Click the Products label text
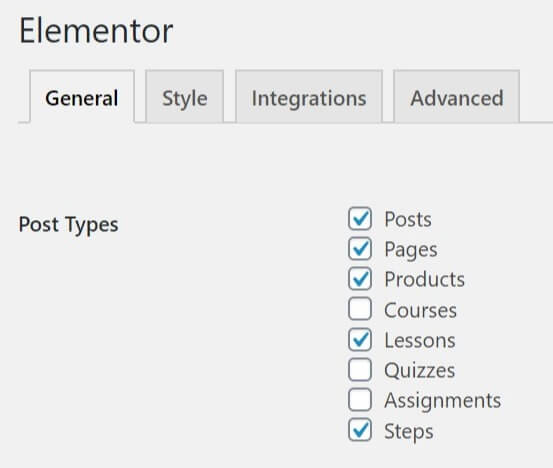This screenshot has width=553, height=468. click(x=425, y=279)
